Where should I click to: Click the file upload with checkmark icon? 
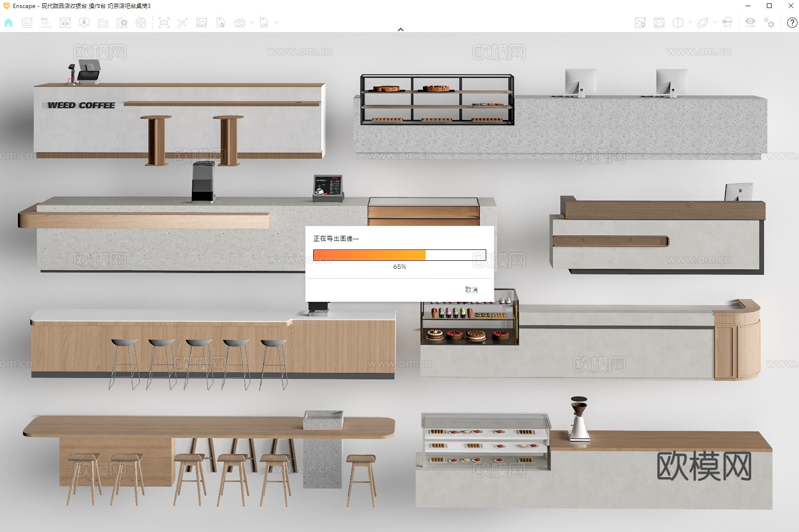[x=221, y=23]
